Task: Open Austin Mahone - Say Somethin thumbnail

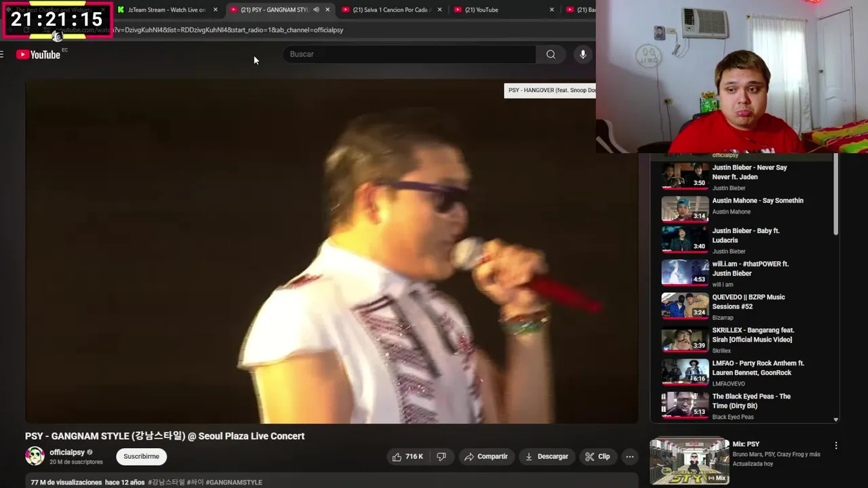Action: click(685, 209)
